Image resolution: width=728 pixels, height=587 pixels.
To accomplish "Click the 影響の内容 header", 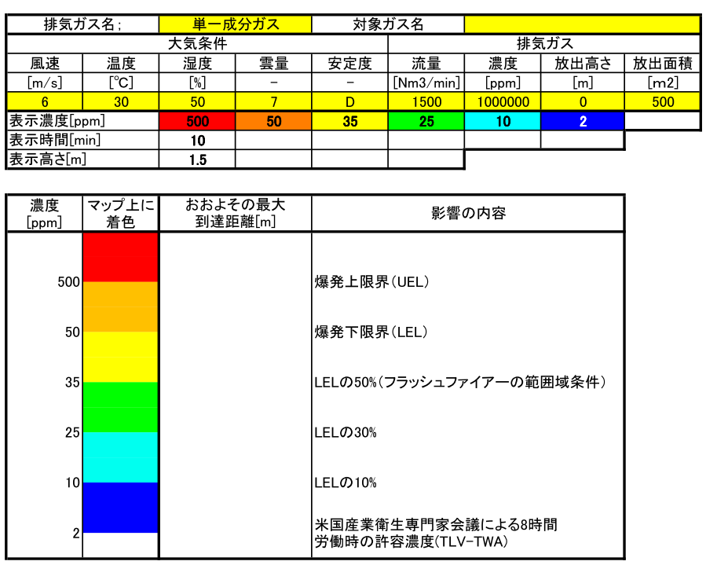I will (x=468, y=213).
